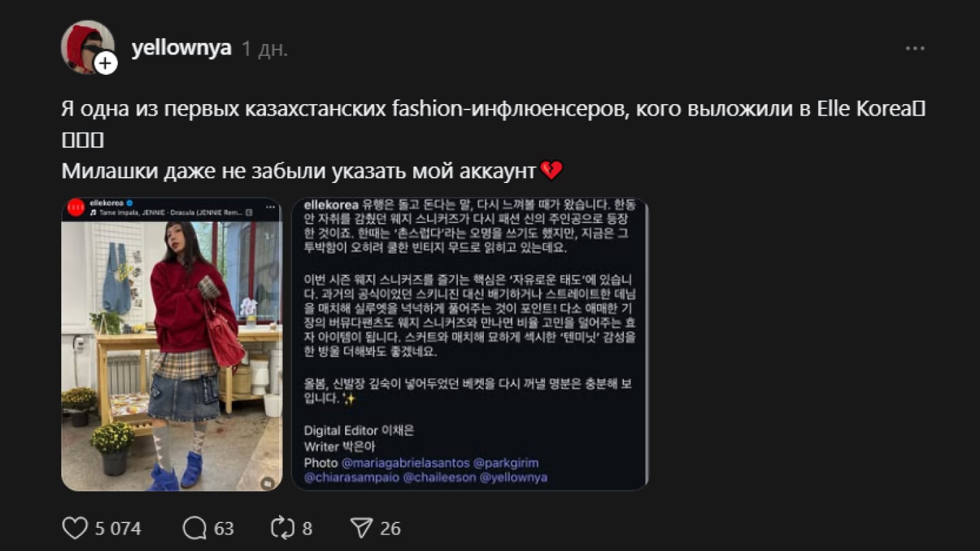Open the yellownya username link
This screenshot has height=551, width=980.
[182, 48]
